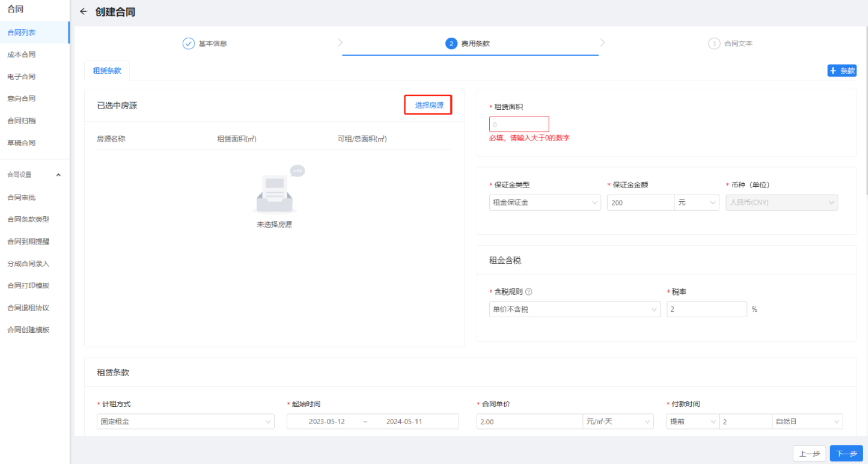Screen dimensions: 868x464
Task: Collapse the 合同设置 sidebar section
Action: (x=58, y=175)
